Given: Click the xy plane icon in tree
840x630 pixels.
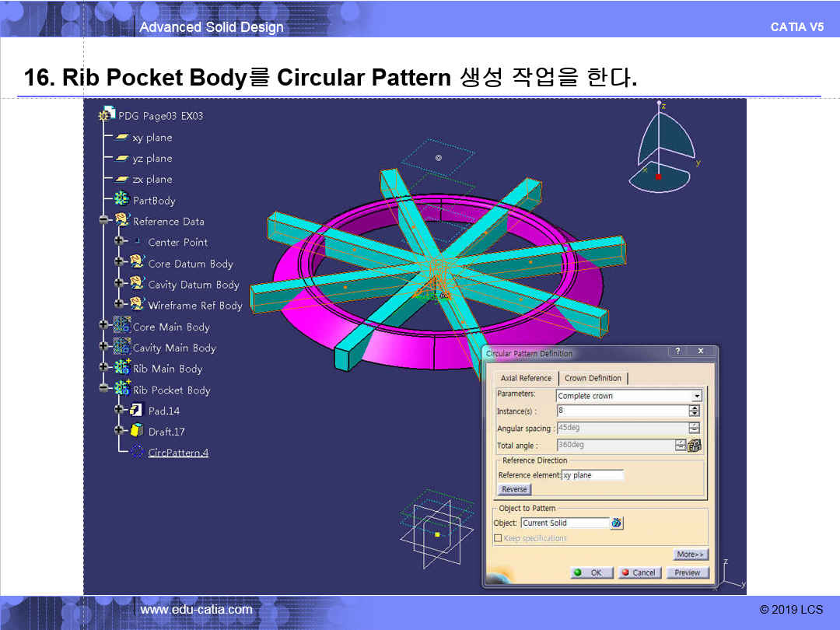Looking at the screenshot, I should pyautogui.click(x=122, y=138).
